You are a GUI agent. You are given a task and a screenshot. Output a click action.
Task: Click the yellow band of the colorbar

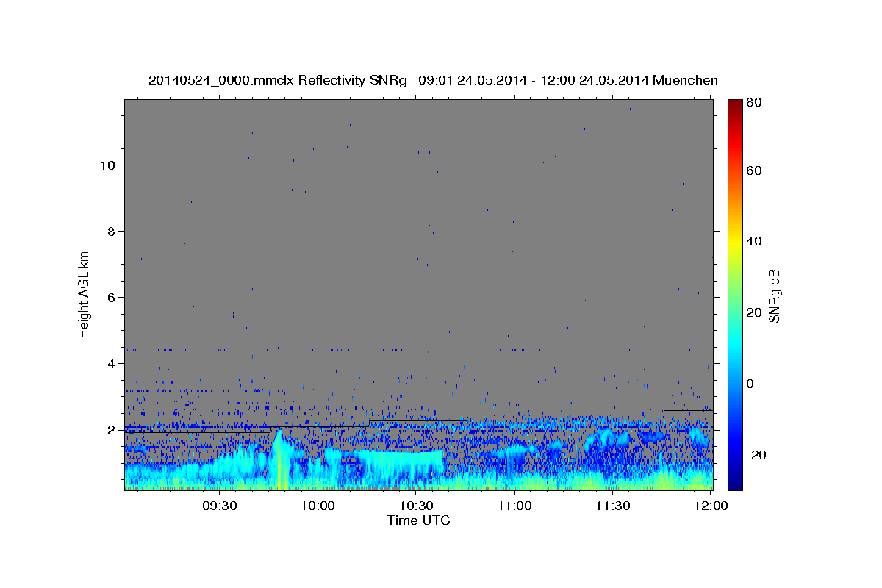(x=735, y=243)
